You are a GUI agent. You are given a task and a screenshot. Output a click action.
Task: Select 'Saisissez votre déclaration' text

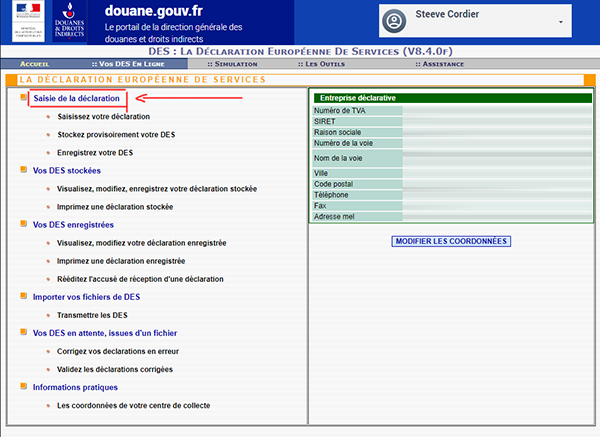pyautogui.click(x=103, y=116)
